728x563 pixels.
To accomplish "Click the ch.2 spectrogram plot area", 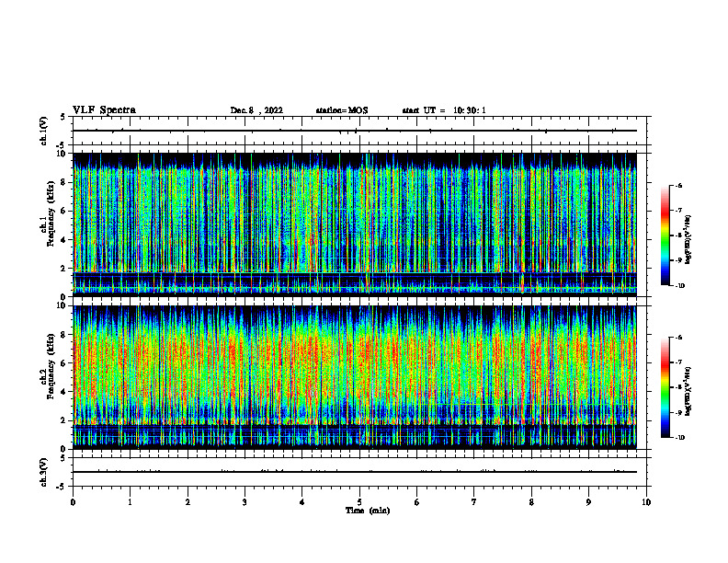I will click(355, 377).
